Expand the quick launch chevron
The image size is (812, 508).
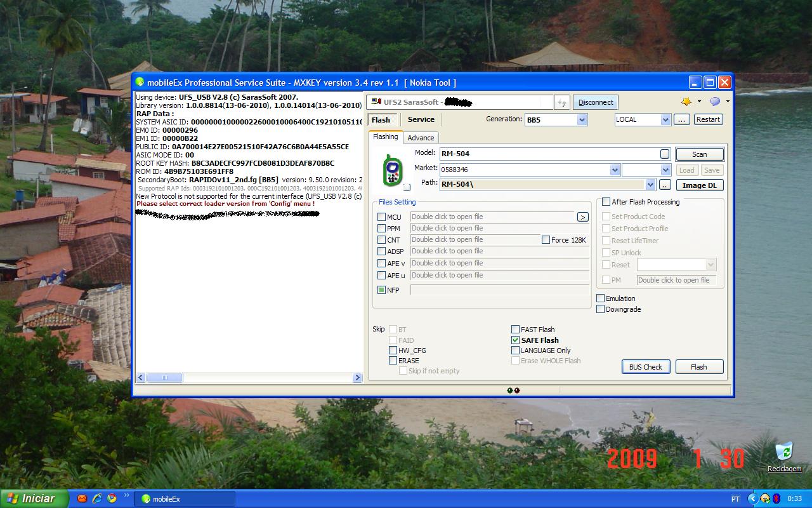click(x=126, y=495)
